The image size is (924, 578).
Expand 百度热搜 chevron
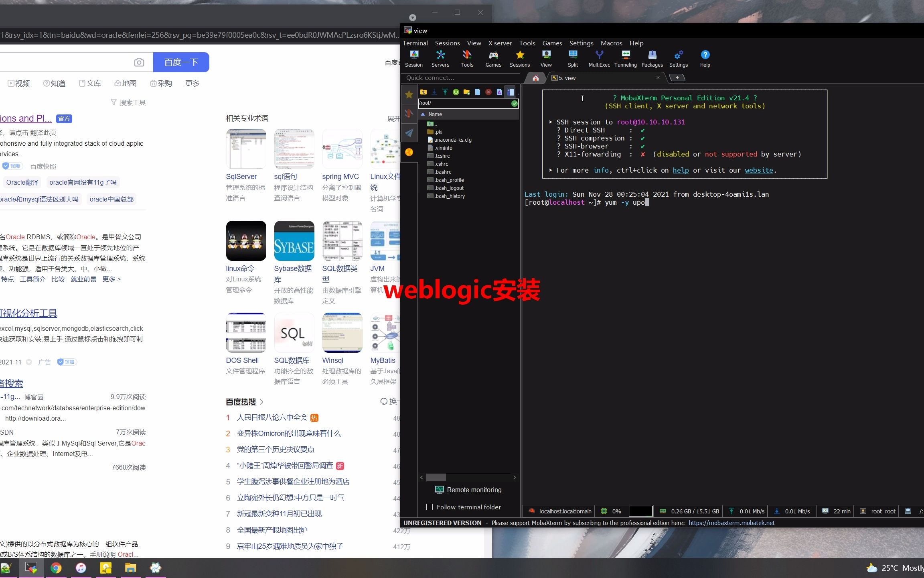coord(261,402)
